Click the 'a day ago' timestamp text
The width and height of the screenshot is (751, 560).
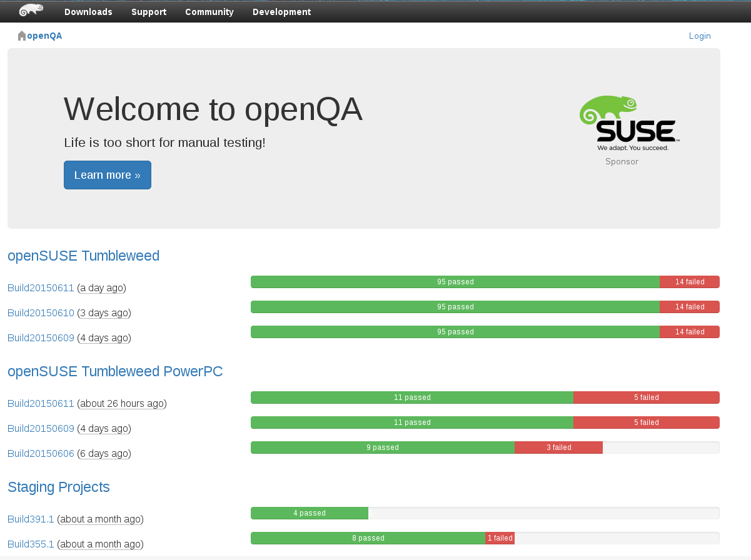[x=102, y=288]
